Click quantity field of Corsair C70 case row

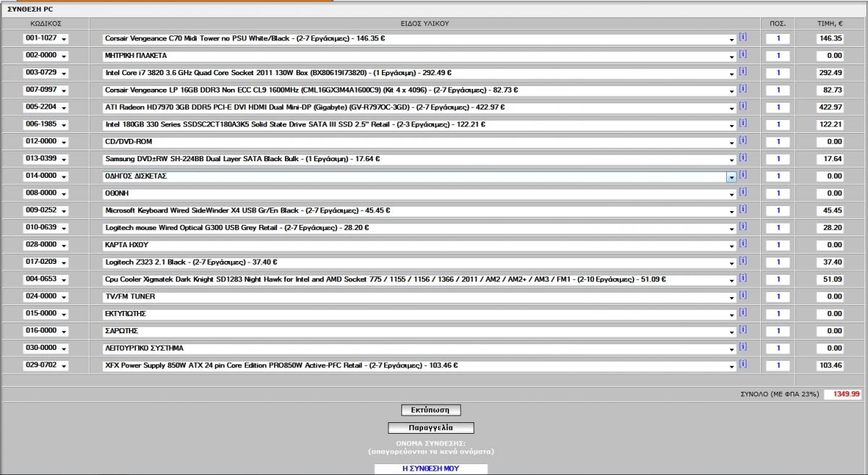pos(778,38)
